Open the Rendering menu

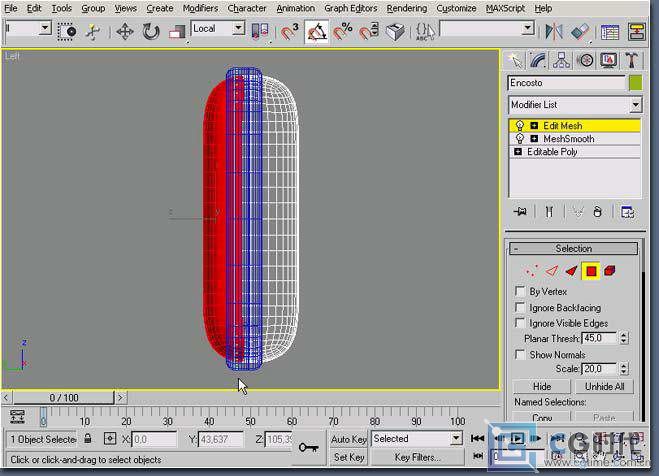[406, 8]
